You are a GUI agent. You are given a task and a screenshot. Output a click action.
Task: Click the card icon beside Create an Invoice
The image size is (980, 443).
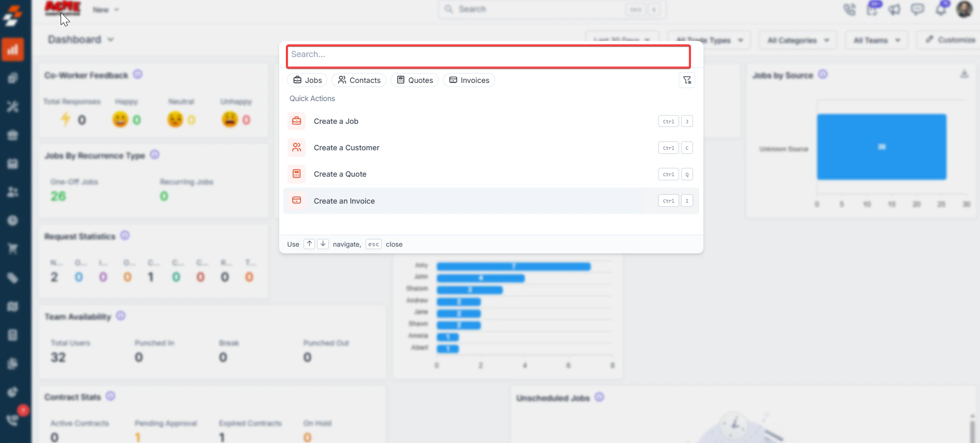point(297,201)
